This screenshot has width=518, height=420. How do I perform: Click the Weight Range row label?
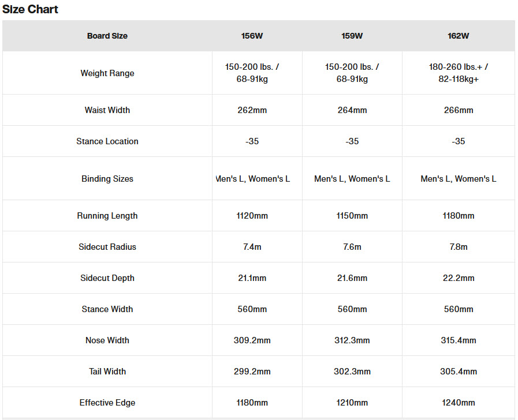coord(107,73)
